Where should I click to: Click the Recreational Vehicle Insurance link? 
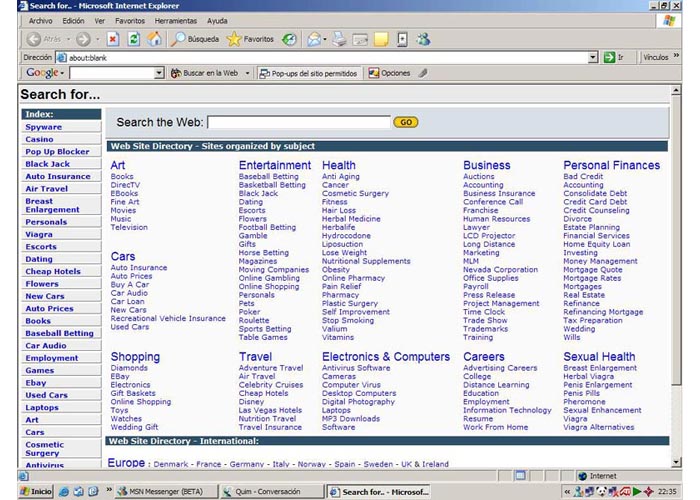point(168,318)
